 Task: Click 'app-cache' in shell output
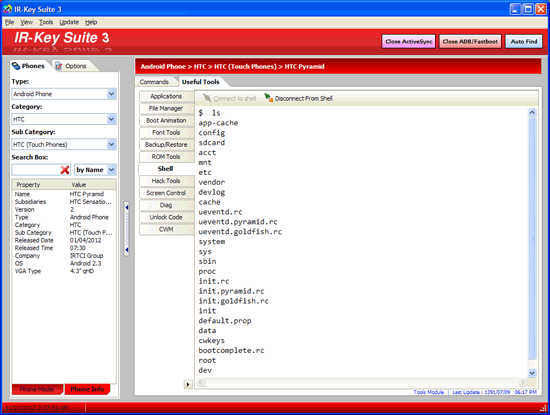[218, 123]
